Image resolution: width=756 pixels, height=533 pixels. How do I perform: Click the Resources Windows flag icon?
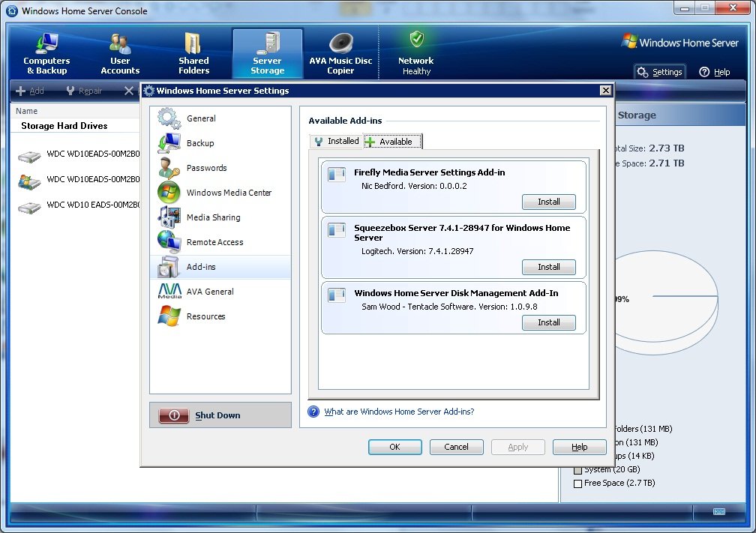pyautogui.click(x=169, y=316)
